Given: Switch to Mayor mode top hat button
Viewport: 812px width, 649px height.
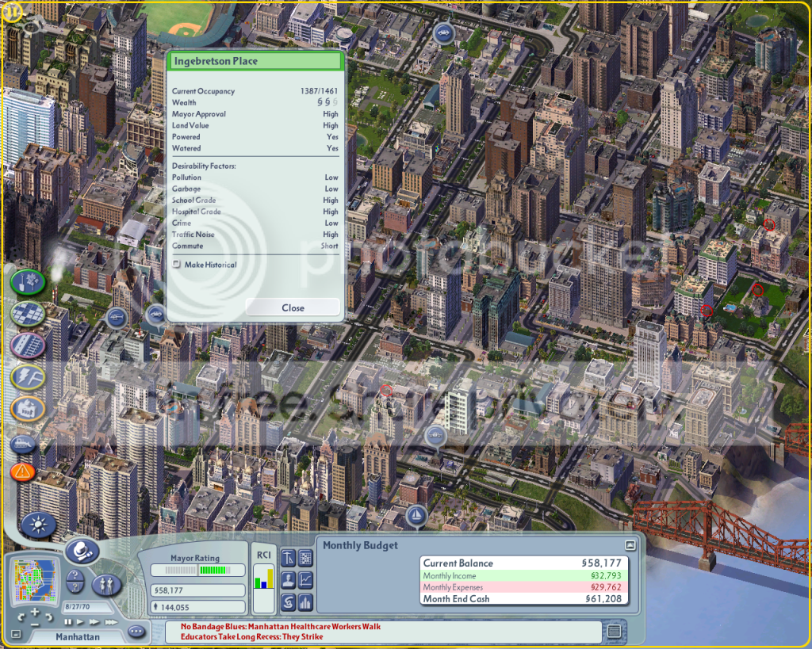Looking at the screenshot, I should (82, 552).
